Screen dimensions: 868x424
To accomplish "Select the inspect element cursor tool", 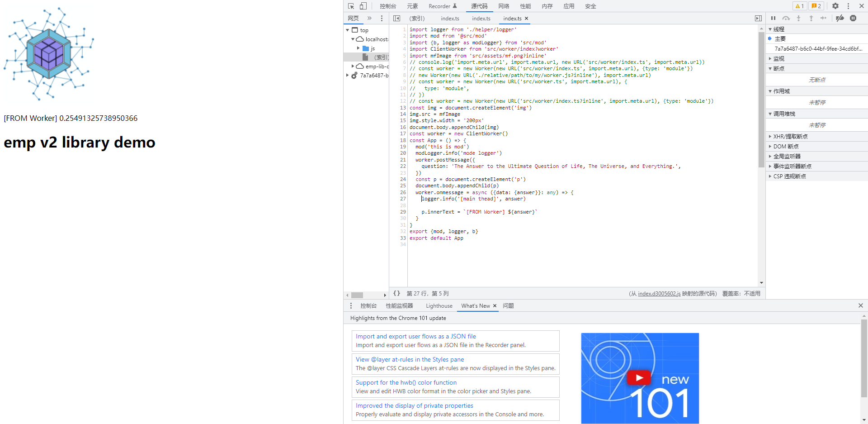I will 350,6.
